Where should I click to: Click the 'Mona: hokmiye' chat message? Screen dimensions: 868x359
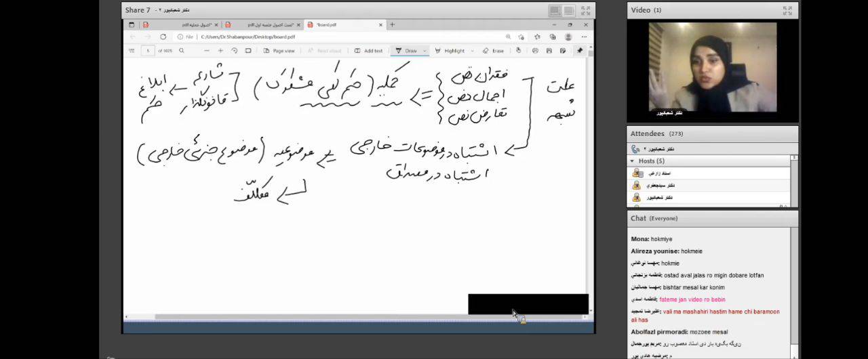pyautogui.click(x=652, y=239)
